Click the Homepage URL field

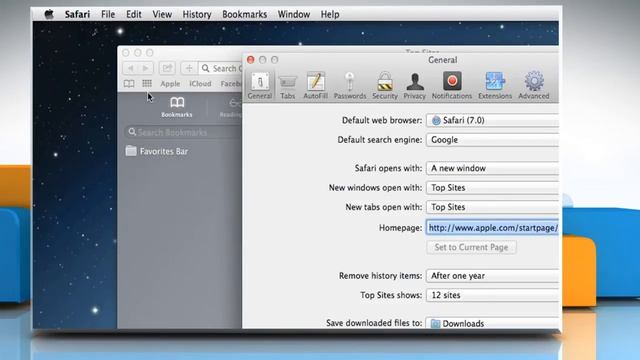click(x=492, y=228)
